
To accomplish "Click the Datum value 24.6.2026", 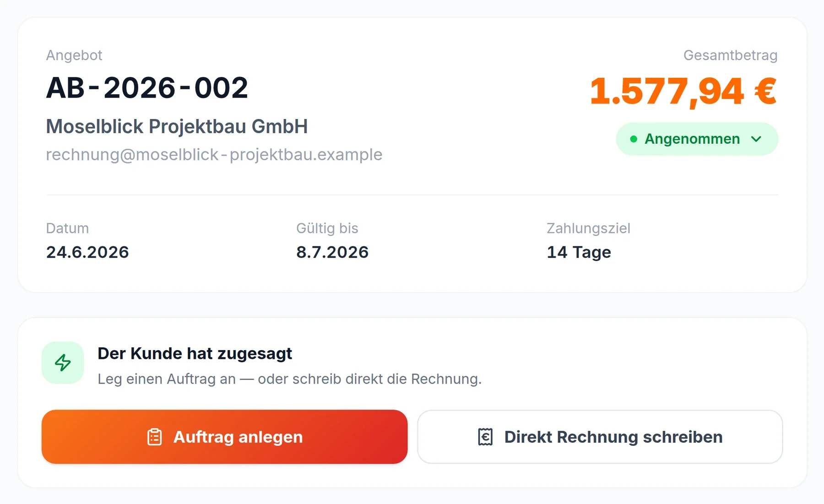I will coord(87,252).
